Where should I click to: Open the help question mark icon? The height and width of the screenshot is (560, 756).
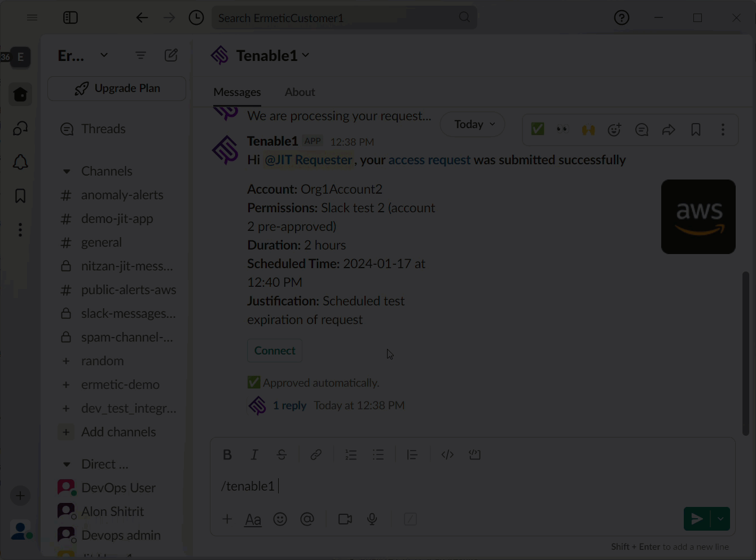pyautogui.click(x=622, y=18)
